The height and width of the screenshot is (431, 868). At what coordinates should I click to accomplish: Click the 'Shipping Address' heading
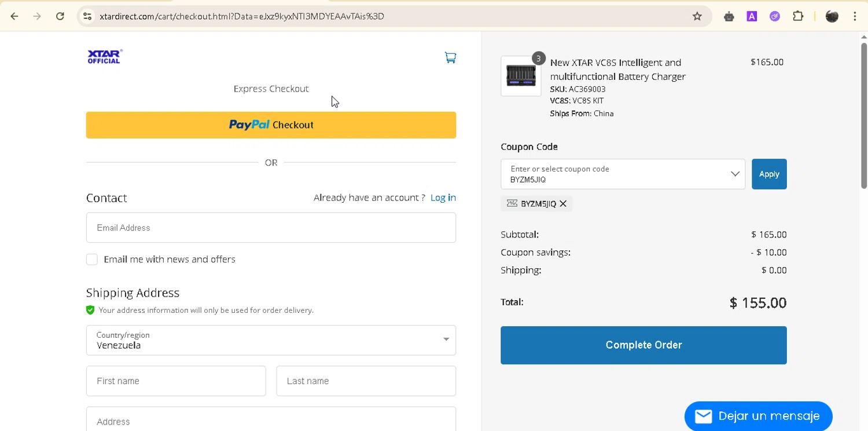(133, 293)
